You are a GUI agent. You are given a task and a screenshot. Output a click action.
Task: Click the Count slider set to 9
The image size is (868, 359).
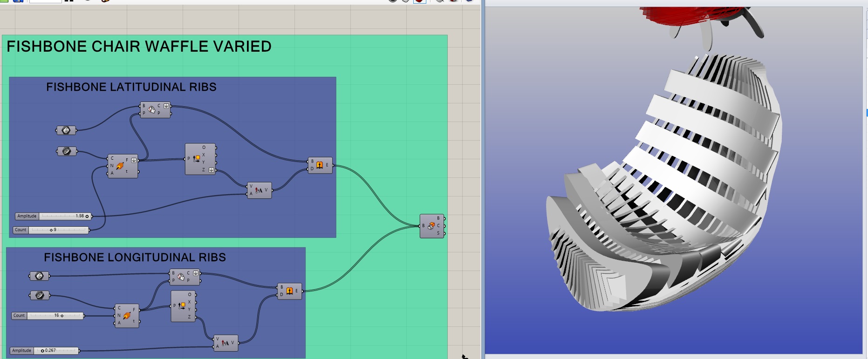pyautogui.click(x=58, y=230)
